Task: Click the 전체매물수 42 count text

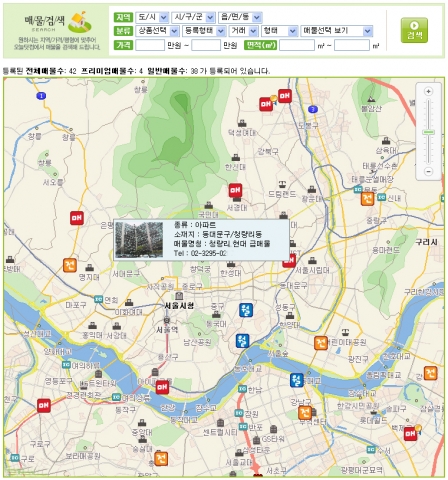Action: (51, 71)
